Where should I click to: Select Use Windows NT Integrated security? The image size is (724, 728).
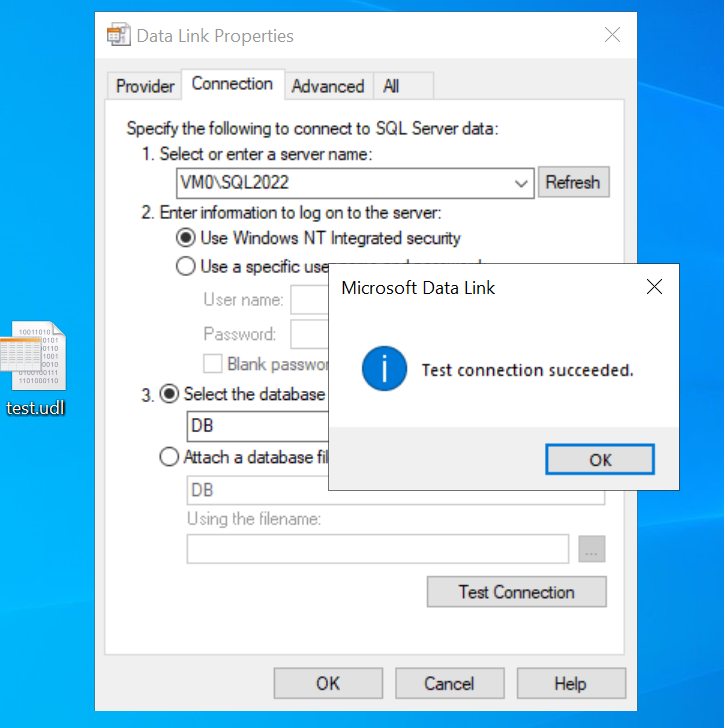coord(319,238)
